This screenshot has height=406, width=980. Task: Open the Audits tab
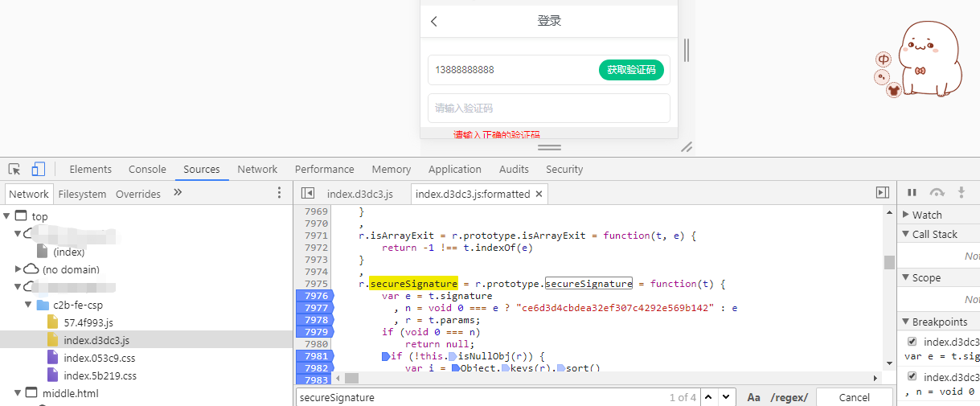(x=514, y=169)
